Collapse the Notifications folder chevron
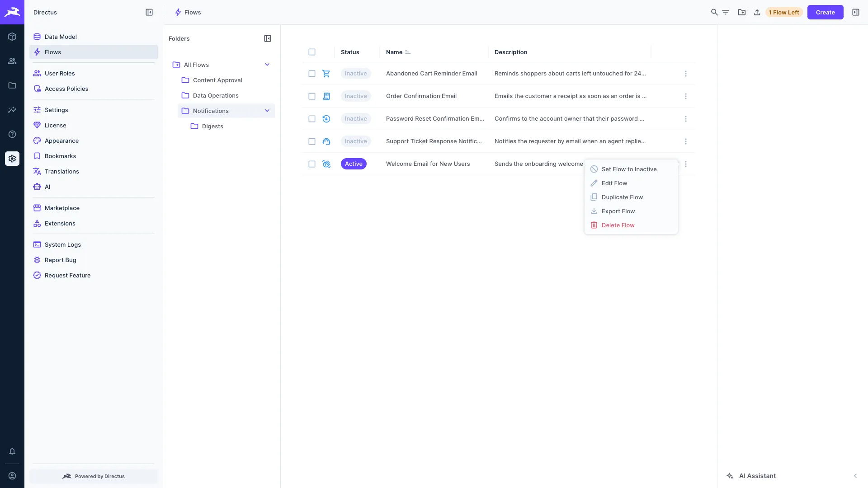This screenshot has width=868, height=488. 267,111
